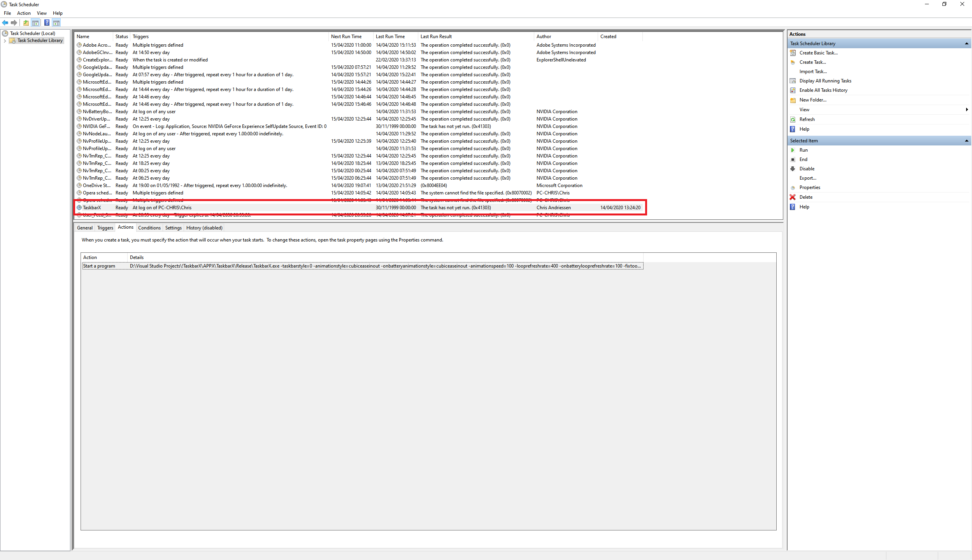
Task: Click Export for the selected item
Action: (x=808, y=178)
